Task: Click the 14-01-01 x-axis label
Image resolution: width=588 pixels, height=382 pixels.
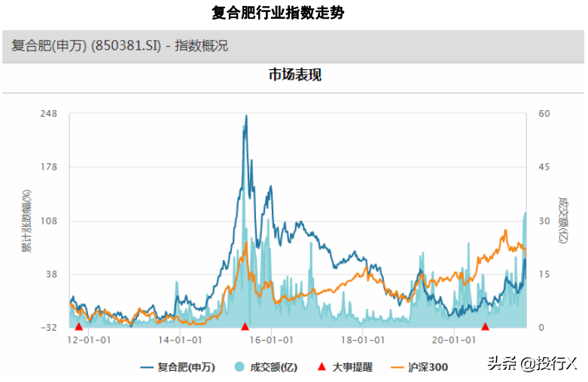Action: 180,341
